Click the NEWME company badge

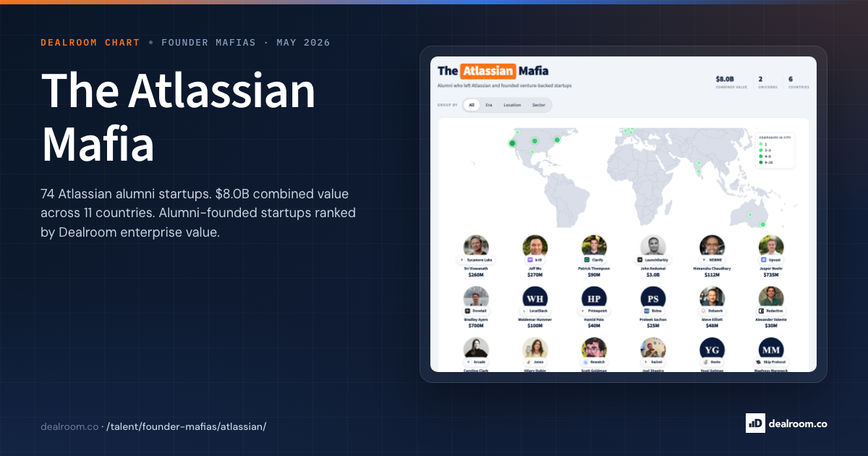(712, 259)
